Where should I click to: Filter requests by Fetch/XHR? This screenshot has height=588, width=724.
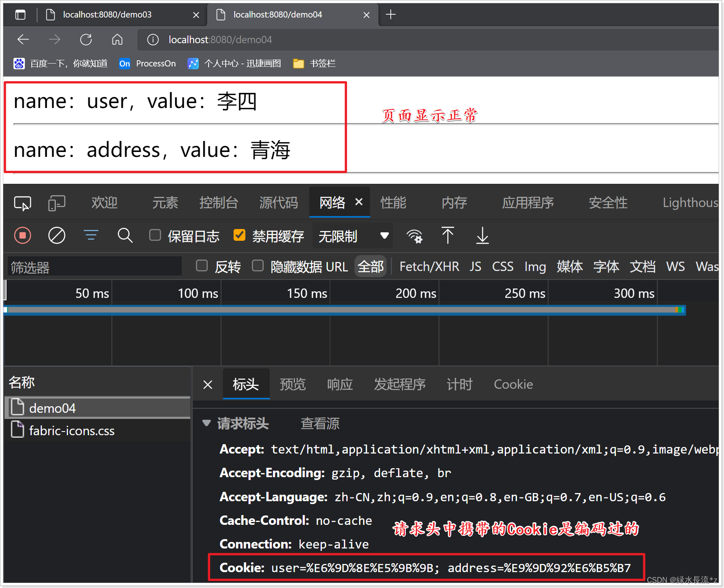tap(429, 266)
